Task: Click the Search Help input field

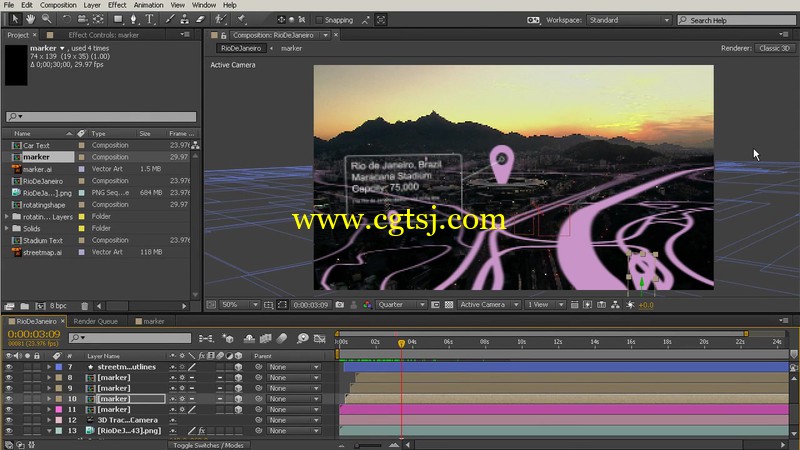Action: tap(736, 20)
